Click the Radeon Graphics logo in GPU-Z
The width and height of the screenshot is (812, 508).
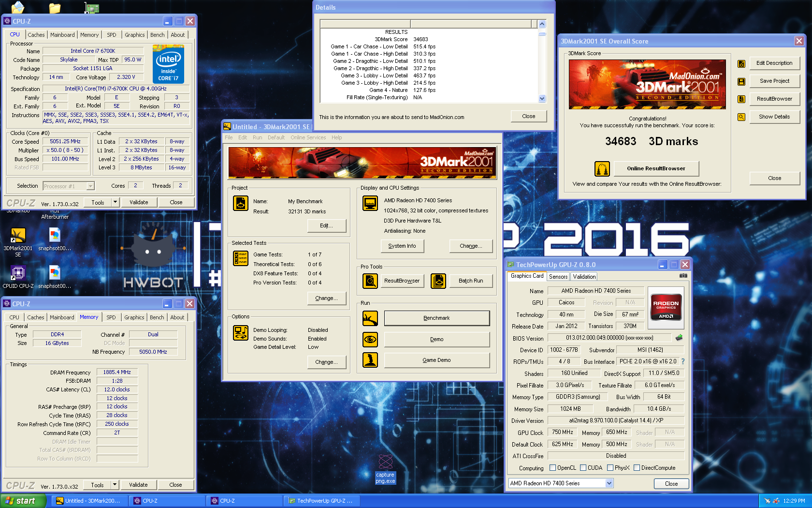(666, 307)
